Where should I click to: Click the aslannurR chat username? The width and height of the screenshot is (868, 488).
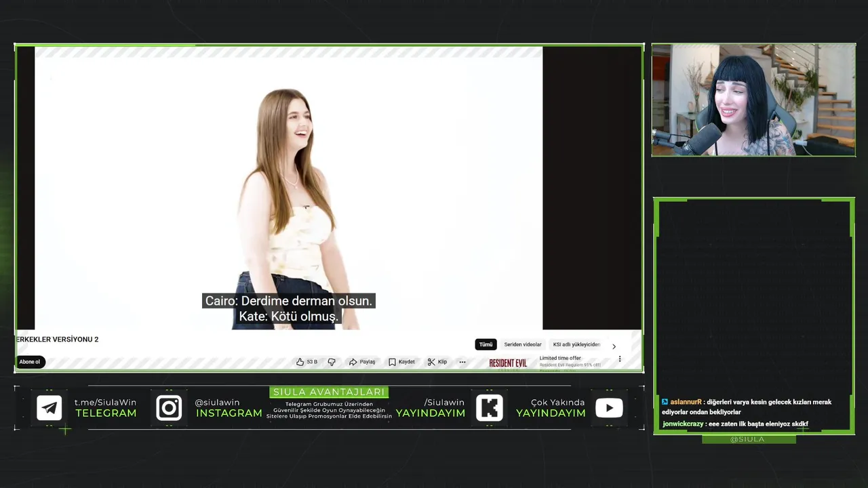pos(686,402)
